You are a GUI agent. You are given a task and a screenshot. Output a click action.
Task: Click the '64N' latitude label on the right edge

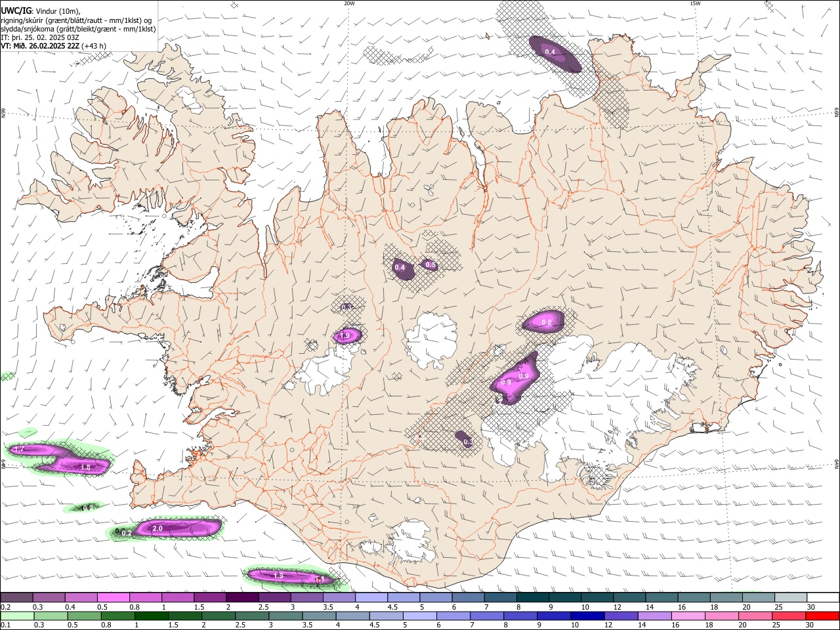tap(837, 463)
